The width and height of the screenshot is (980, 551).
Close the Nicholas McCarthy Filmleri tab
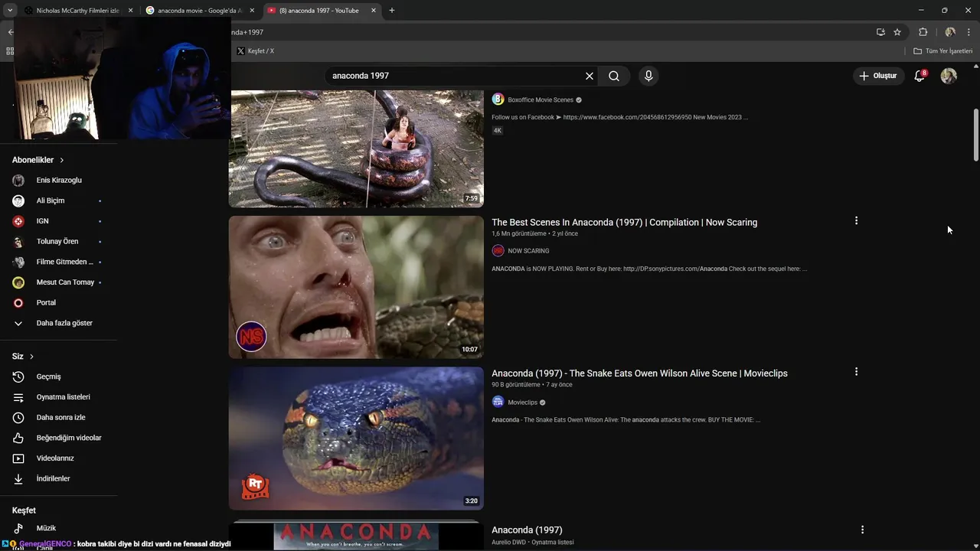tap(130, 11)
